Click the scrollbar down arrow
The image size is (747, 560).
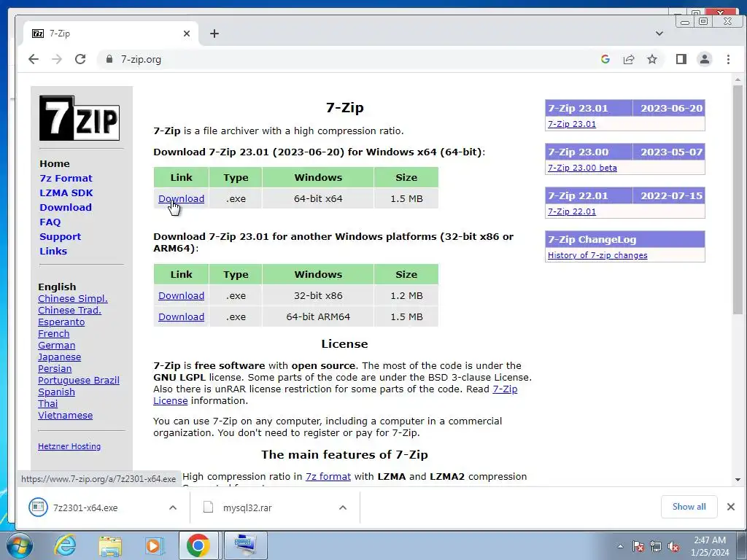pyautogui.click(x=738, y=480)
